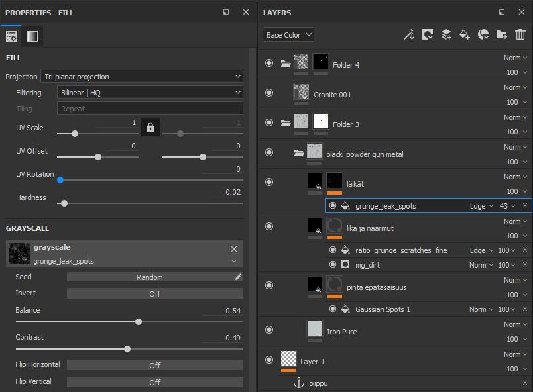Click the Contrast slider handle
The width and height of the screenshot is (533, 392).
click(127, 349)
